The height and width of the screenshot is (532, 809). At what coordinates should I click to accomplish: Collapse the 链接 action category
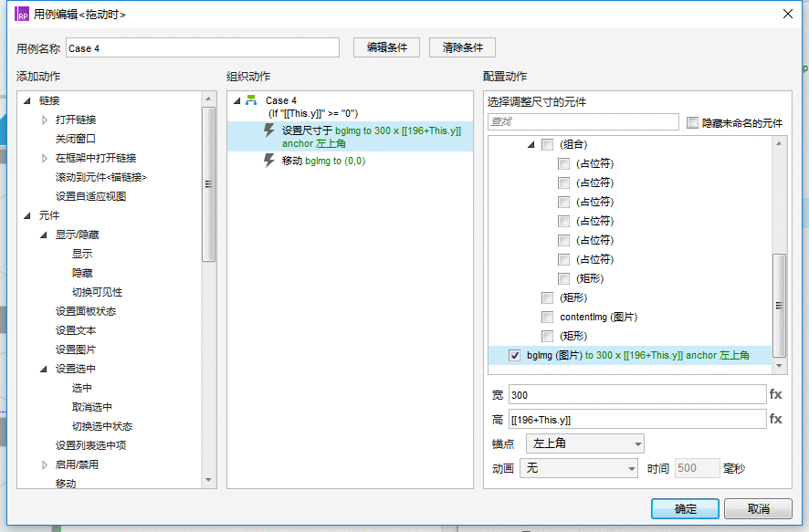(x=27, y=100)
